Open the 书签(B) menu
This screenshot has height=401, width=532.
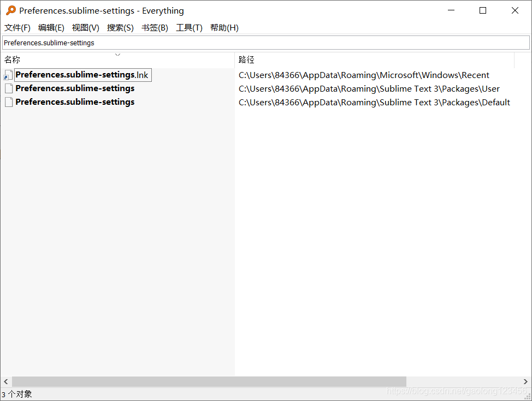155,27
